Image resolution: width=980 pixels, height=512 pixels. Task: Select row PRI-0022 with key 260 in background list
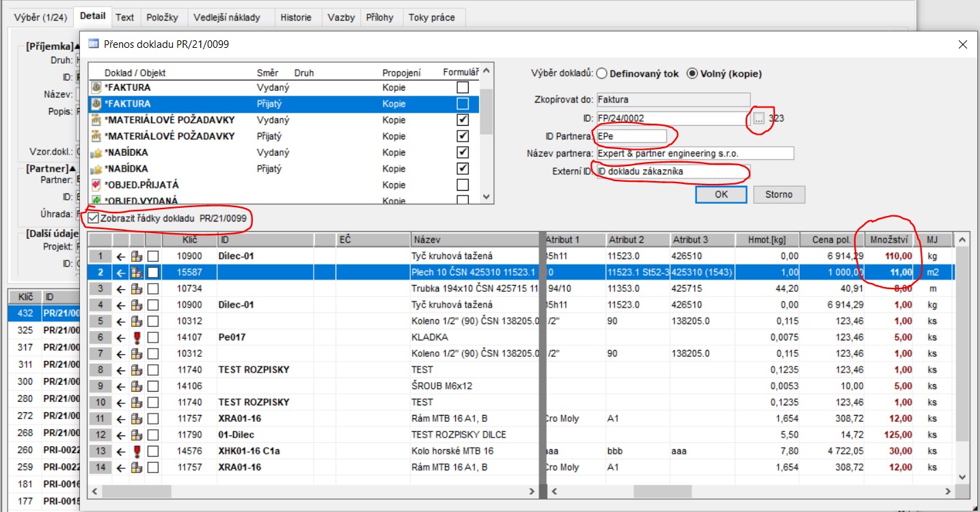(44, 450)
